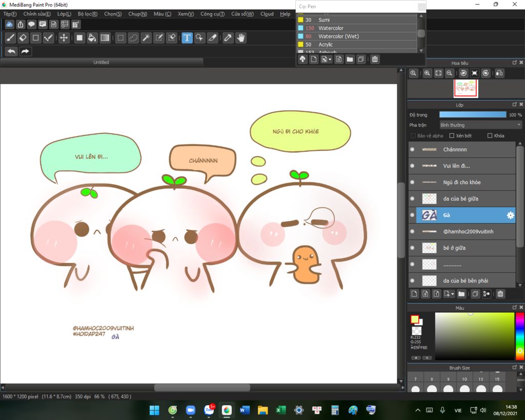Click the canvas horizontal scrollbar
Screen dimensions: 525x420
click(202, 388)
